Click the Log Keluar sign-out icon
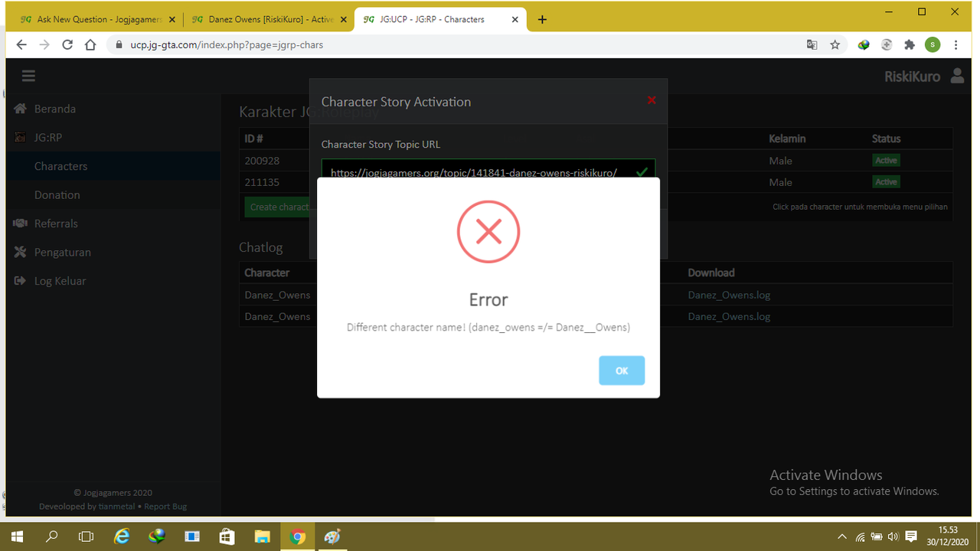980x551 pixels. pyautogui.click(x=21, y=281)
